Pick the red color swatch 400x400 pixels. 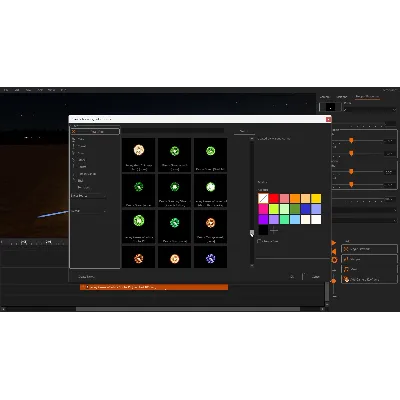coord(274,199)
